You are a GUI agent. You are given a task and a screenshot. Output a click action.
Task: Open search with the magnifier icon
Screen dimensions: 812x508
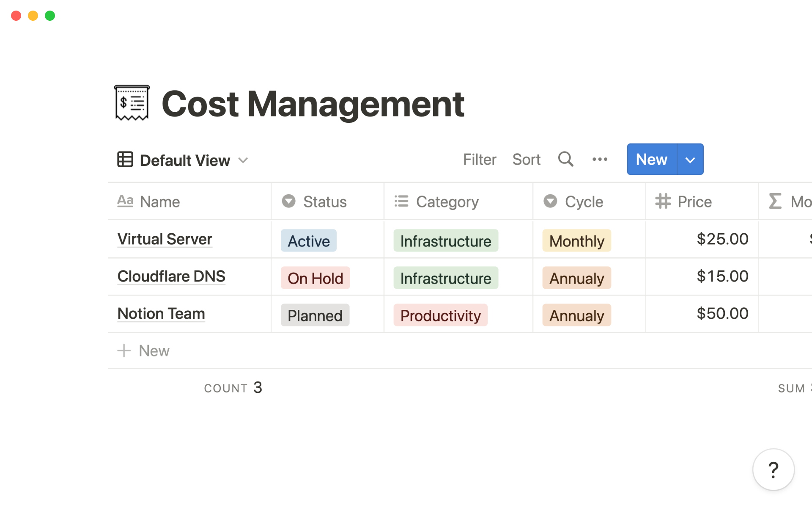[x=565, y=160]
